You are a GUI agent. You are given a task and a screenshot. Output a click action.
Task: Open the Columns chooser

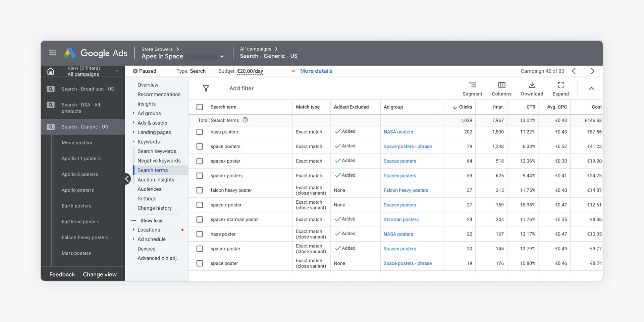coord(501,89)
